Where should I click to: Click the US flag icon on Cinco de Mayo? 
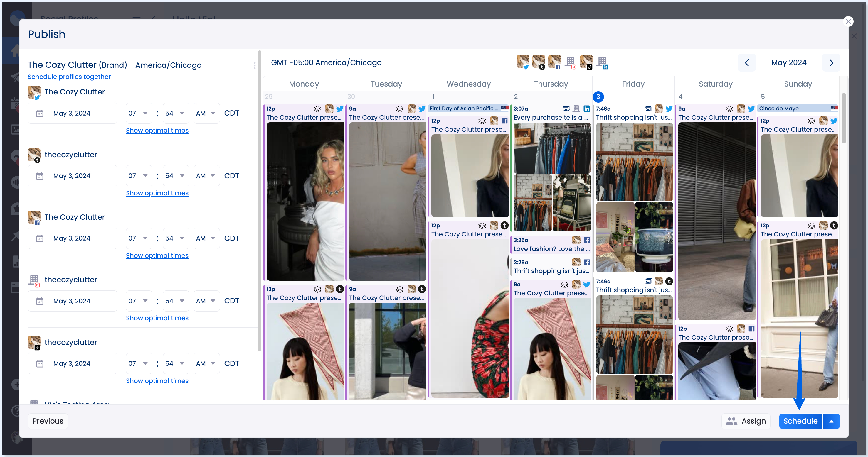[x=834, y=108]
